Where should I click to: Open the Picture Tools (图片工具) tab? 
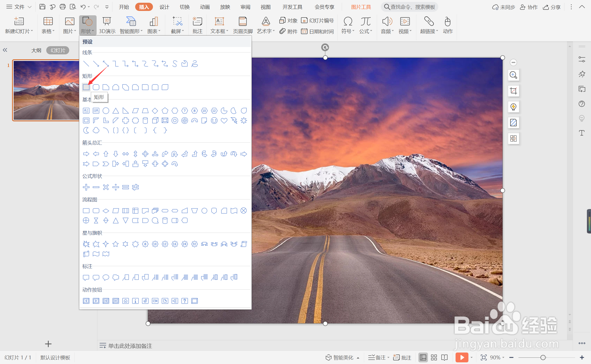[361, 7]
